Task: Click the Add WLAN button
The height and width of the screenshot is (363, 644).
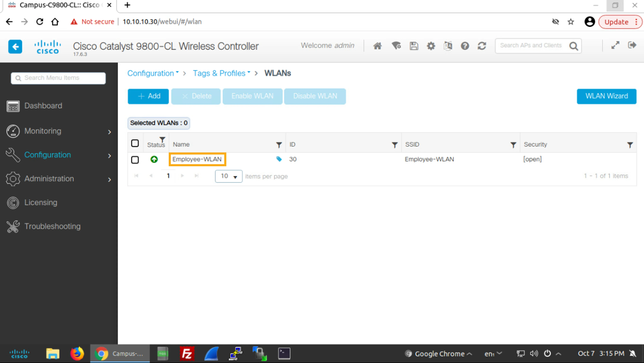Action: (x=148, y=96)
